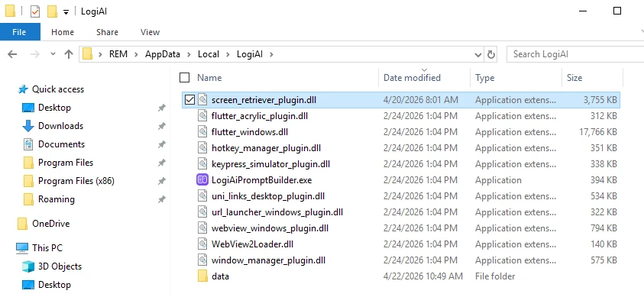Click the keypress_simulator_plugin.dll file icon
This screenshot has height=297, width=644.
[x=202, y=164]
